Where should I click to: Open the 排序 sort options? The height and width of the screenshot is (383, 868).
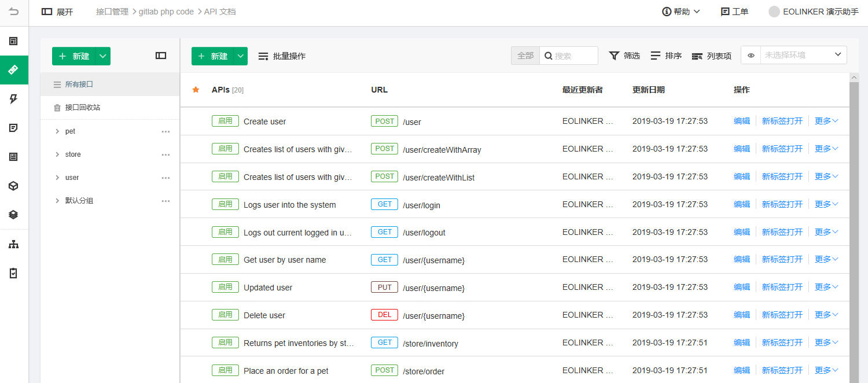point(666,56)
